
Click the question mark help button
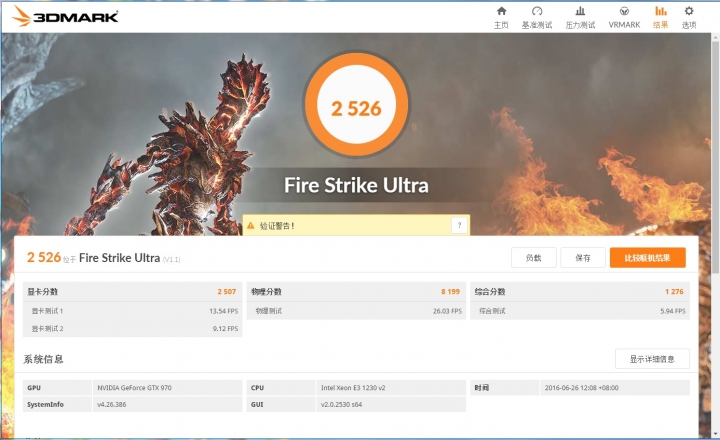pyautogui.click(x=459, y=225)
